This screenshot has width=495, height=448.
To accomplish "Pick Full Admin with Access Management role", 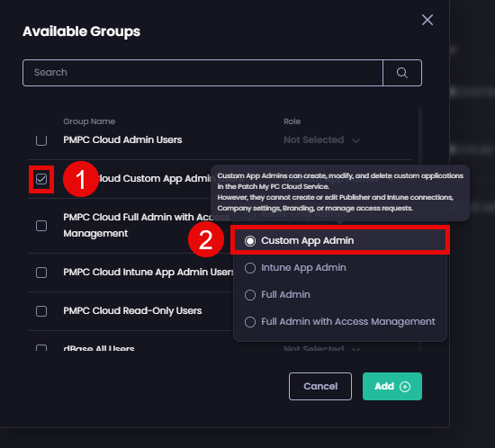I will tap(340, 322).
